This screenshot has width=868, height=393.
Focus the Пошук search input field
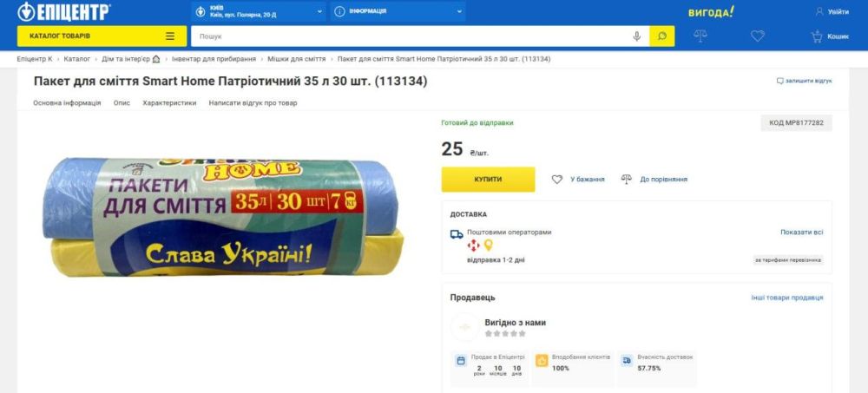coord(408,36)
